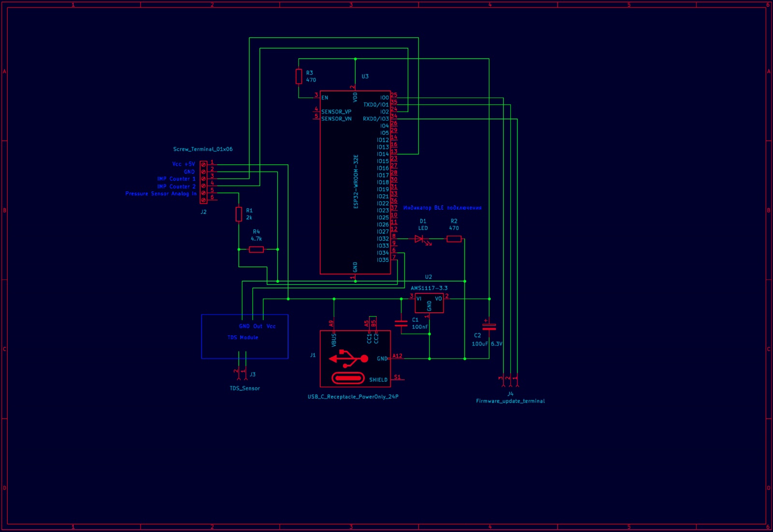773x532 pixels.
Task: Select the R2 470 resistor near LED
Action: (x=454, y=239)
